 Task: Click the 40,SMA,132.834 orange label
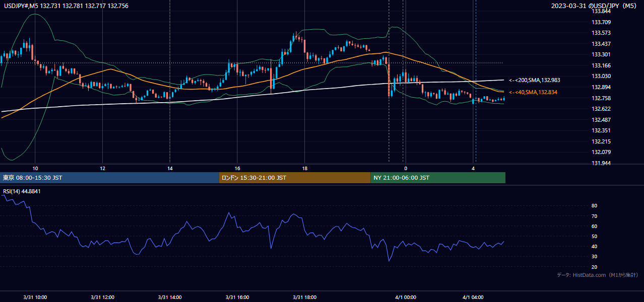tap(533, 92)
